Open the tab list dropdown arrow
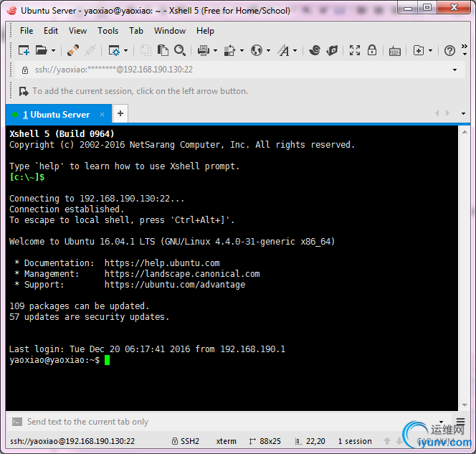 tap(463, 113)
